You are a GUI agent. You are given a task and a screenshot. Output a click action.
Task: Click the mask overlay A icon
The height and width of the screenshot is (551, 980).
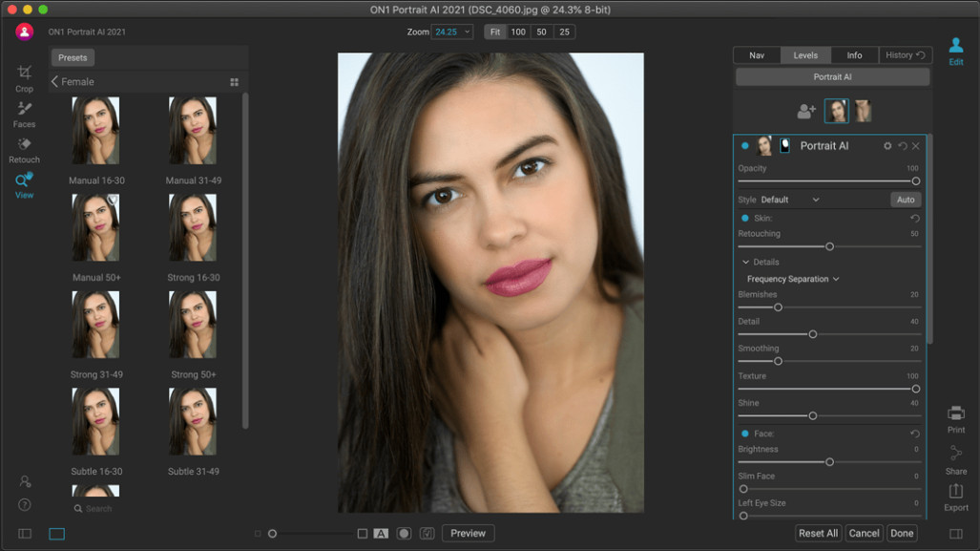(381, 534)
